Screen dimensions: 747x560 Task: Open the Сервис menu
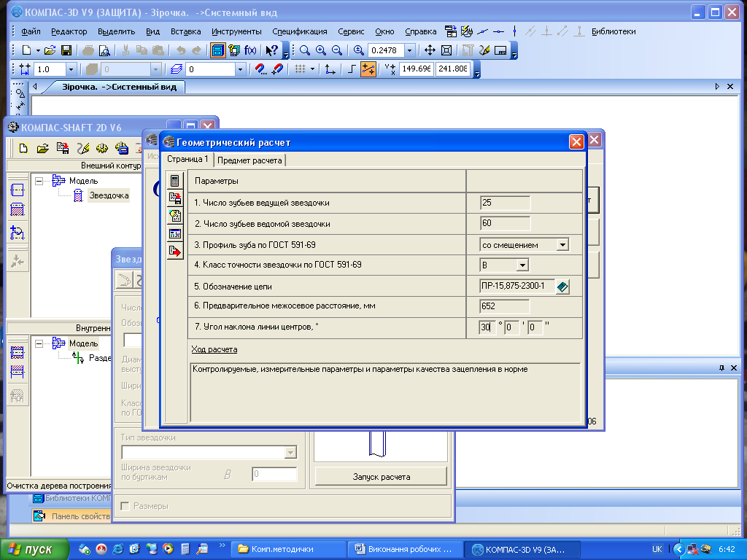pyautogui.click(x=351, y=32)
